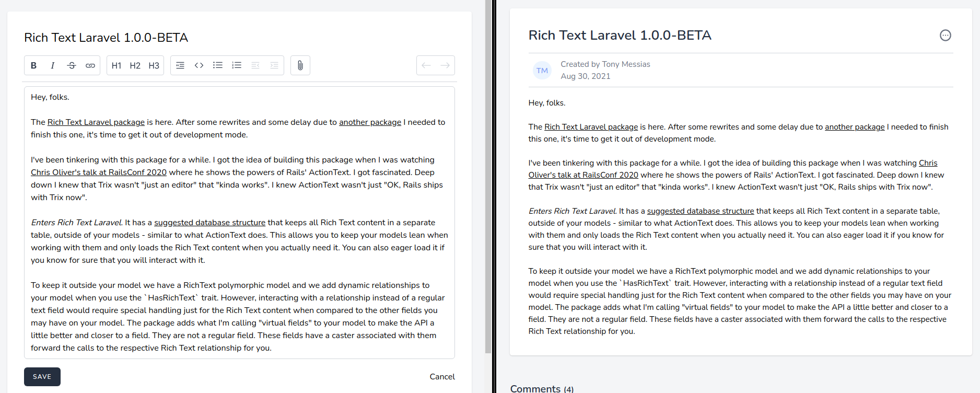The width and height of the screenshot is (980, 393).
Task: Click the date 'Aug 30, 2021'
Action: [586, 76]
